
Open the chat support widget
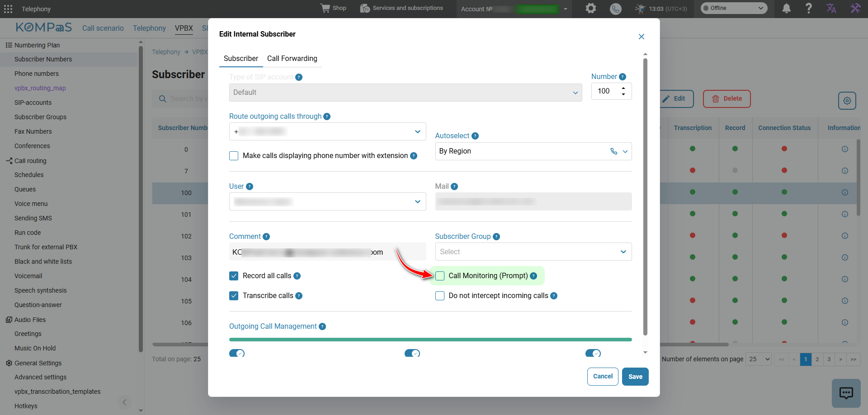846,393
